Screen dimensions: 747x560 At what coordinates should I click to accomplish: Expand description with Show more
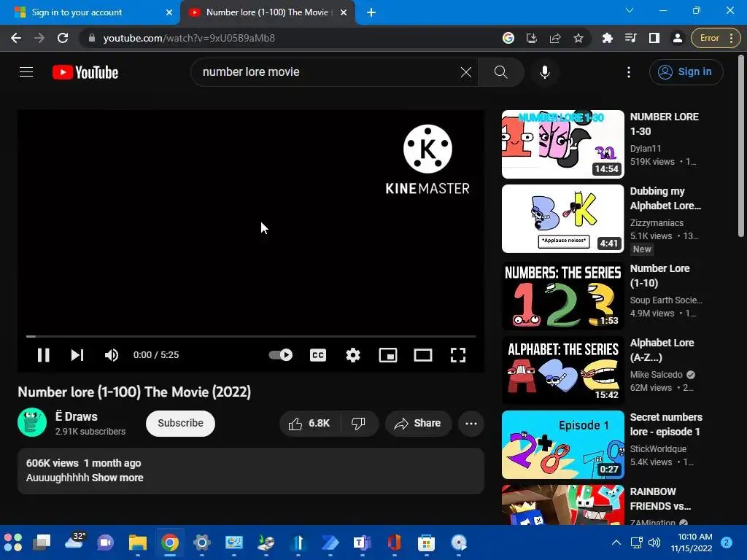[x=117, y=478]
